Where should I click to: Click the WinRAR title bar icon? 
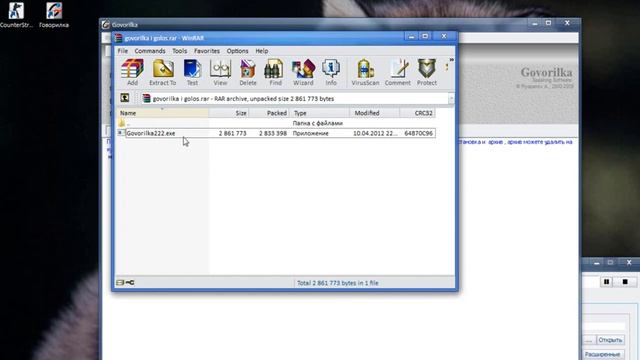(119, 38)
